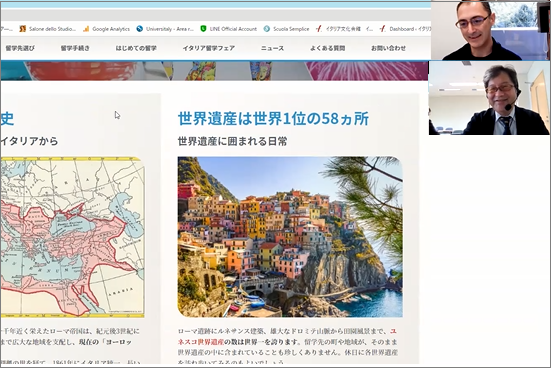Screen dimensions: 554x368
Task: Open the よくある質問 menu item
Action: click(x=328, y=48)
